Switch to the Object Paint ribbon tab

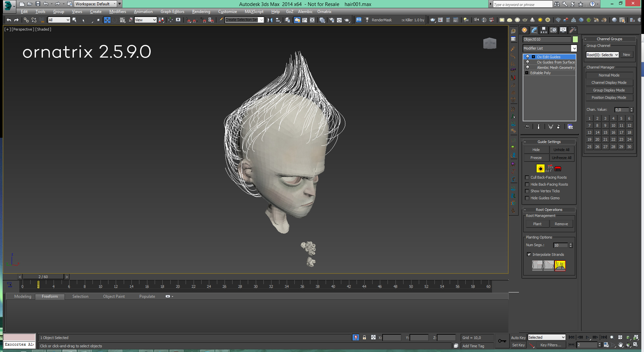[x=114, y=296]
